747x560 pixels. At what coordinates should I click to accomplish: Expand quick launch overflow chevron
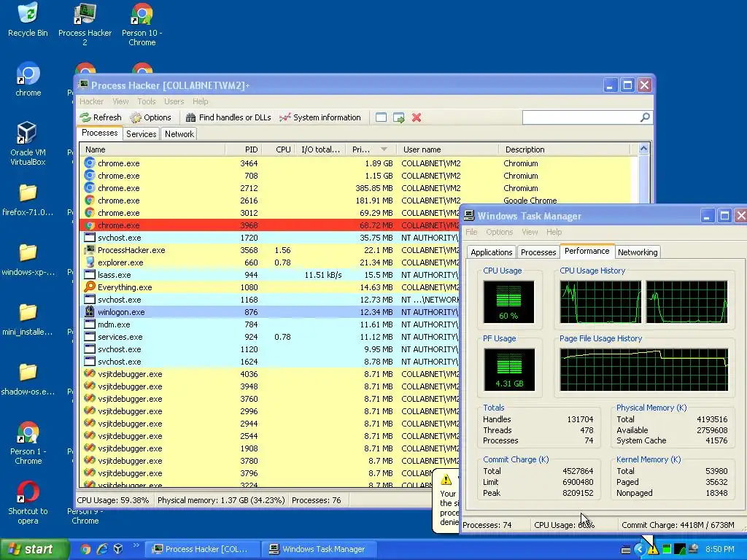[136, 545]
